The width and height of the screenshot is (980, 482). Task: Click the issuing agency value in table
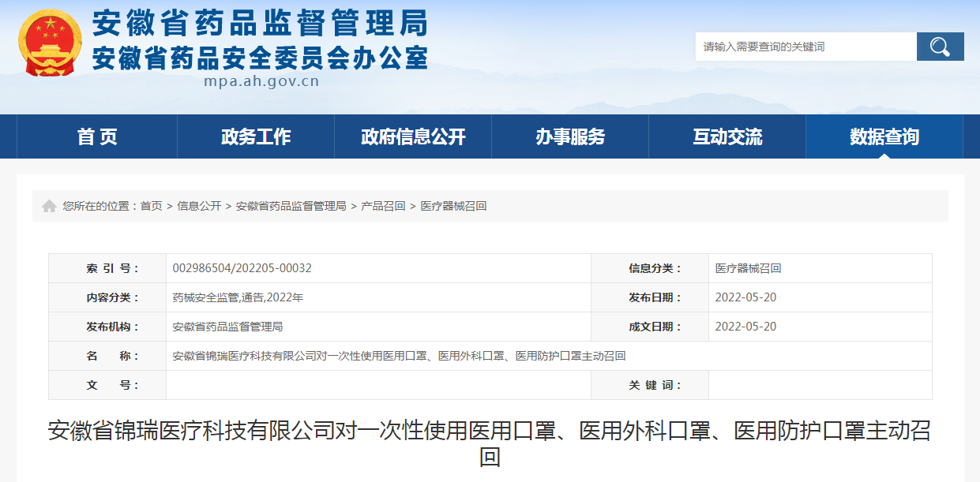point(227,327)
